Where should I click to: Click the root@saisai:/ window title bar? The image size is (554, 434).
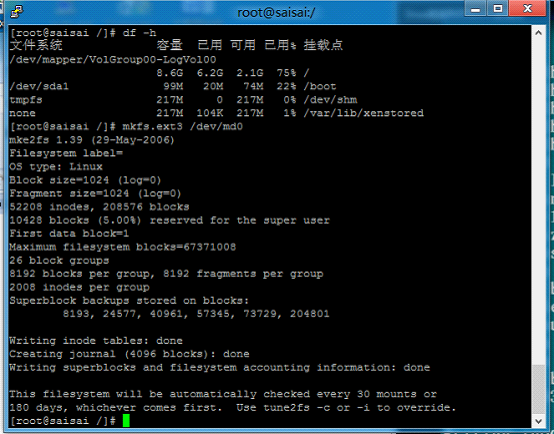276,13
